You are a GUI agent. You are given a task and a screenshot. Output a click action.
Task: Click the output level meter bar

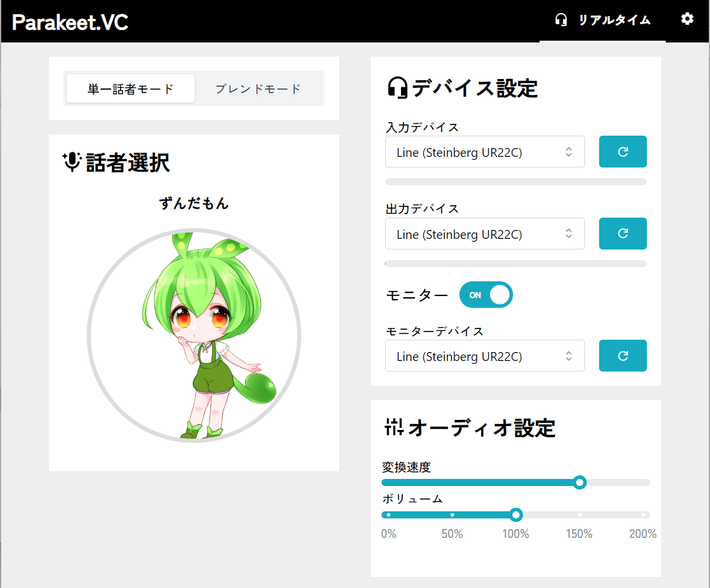516,264
